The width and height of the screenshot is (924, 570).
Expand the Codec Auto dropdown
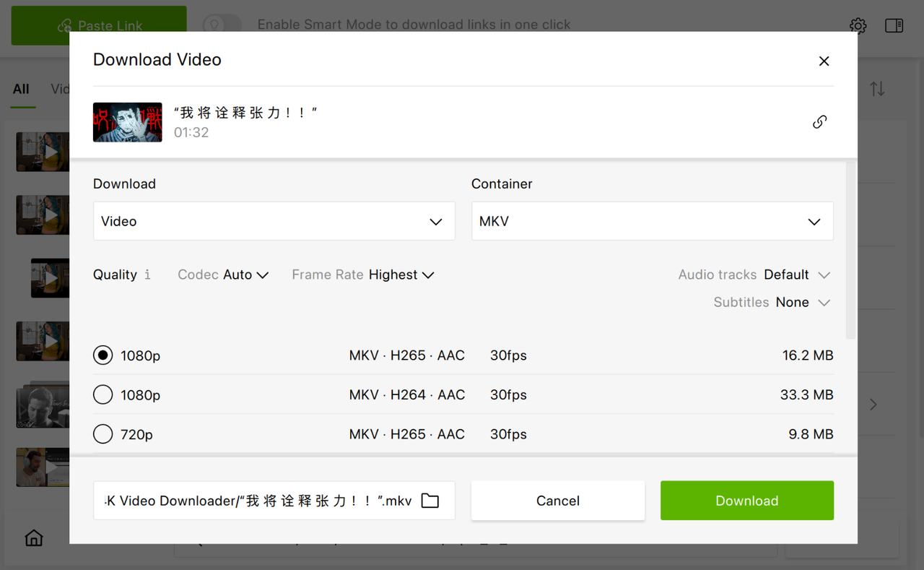245,275
